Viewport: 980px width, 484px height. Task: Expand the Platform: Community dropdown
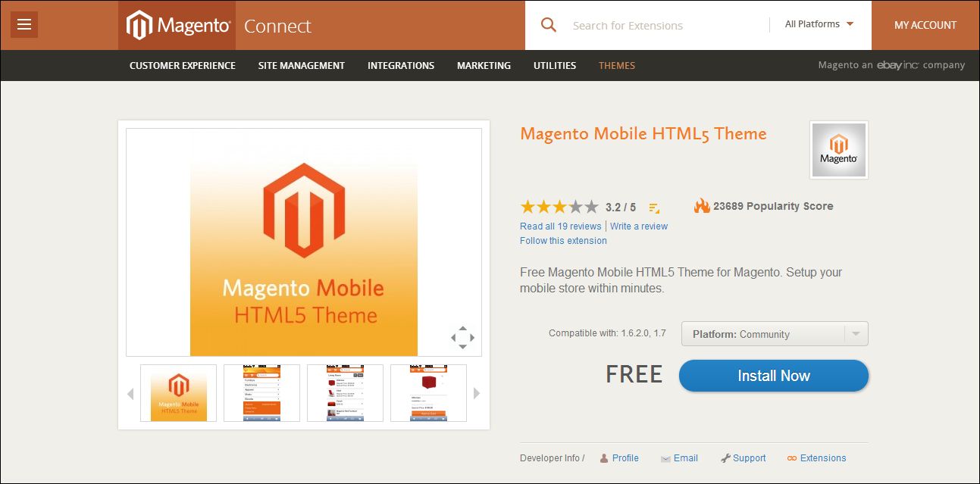[x=775, y=334]
